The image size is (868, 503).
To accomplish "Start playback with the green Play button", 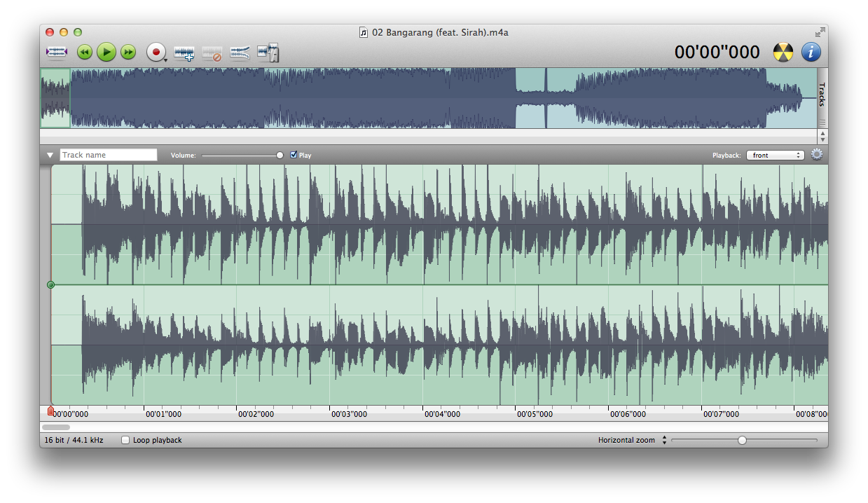I will 106,52.
